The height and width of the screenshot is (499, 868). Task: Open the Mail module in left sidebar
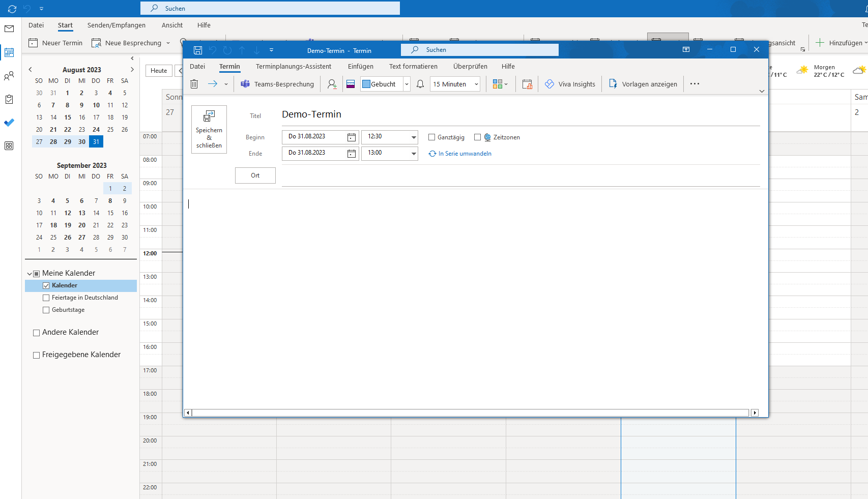click(9, 29)
